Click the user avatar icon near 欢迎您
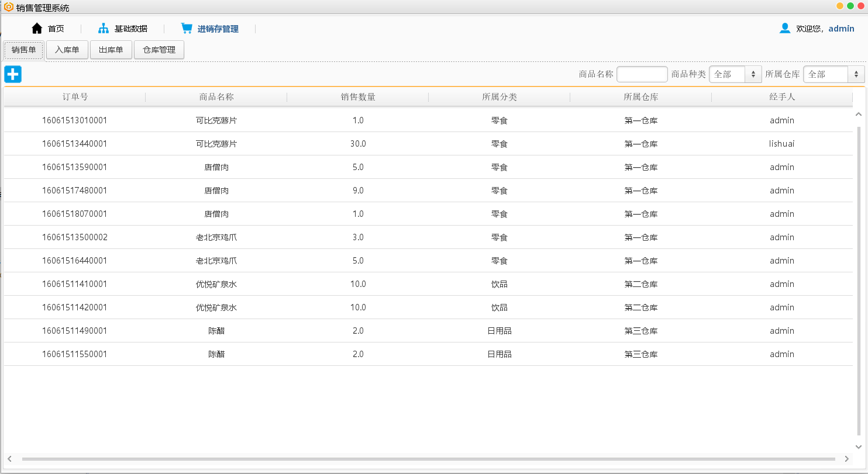This screenshot has height=474, width=868. [x=785, y=28]
